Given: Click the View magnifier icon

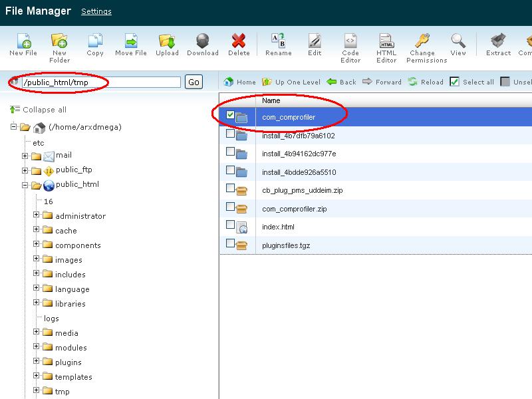Looking at the screenshot, I should click(x=458, y=41).
